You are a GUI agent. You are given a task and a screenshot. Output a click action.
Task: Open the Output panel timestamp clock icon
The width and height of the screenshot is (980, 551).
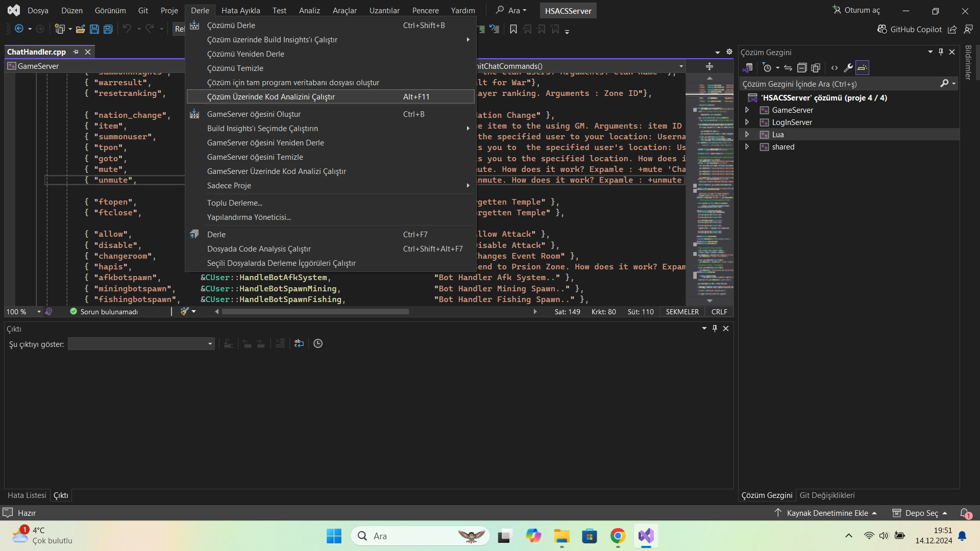318,343
